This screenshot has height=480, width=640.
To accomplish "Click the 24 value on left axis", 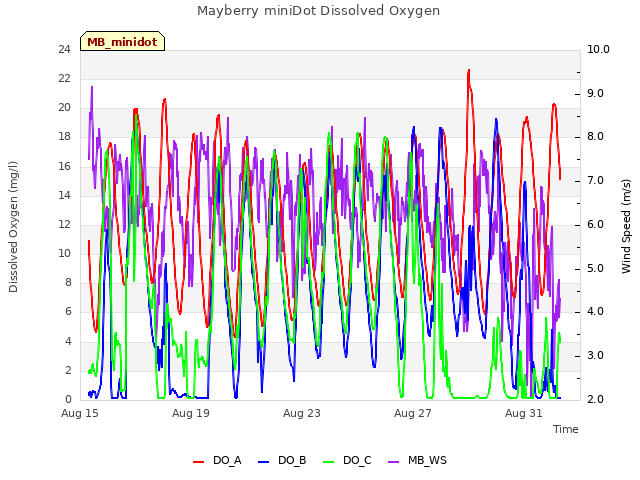I will [64, 49].
